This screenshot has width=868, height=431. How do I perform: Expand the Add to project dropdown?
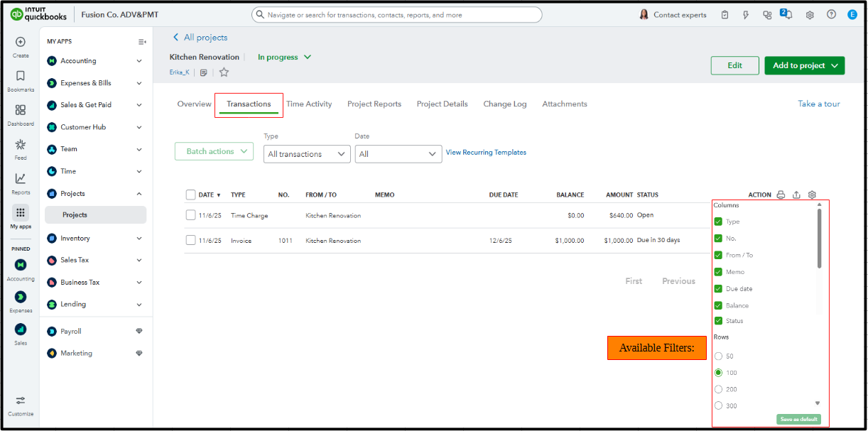(x=804, y=65)
